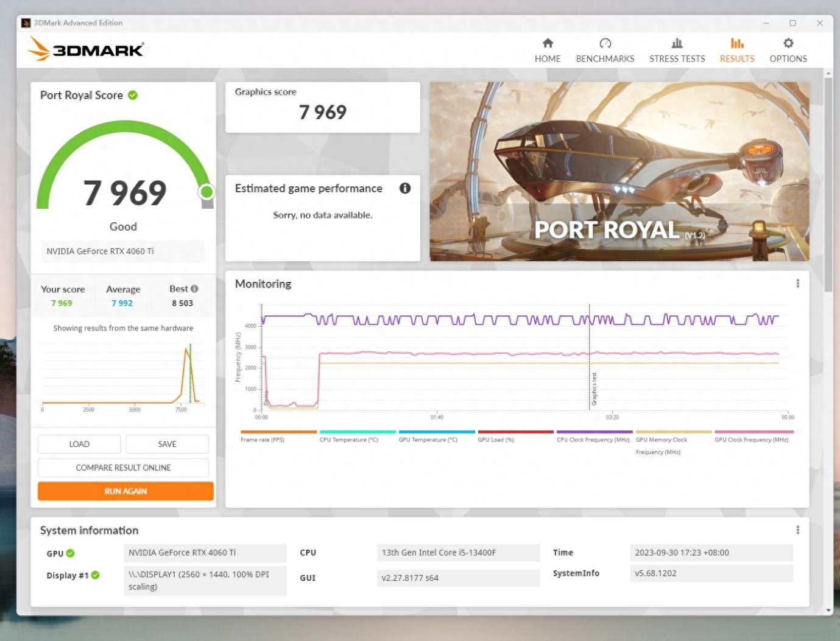Viewport: 840px width, 641px height.
Task: Toggle the Frame rate (FPS) legend
Action: coord(278,436)
